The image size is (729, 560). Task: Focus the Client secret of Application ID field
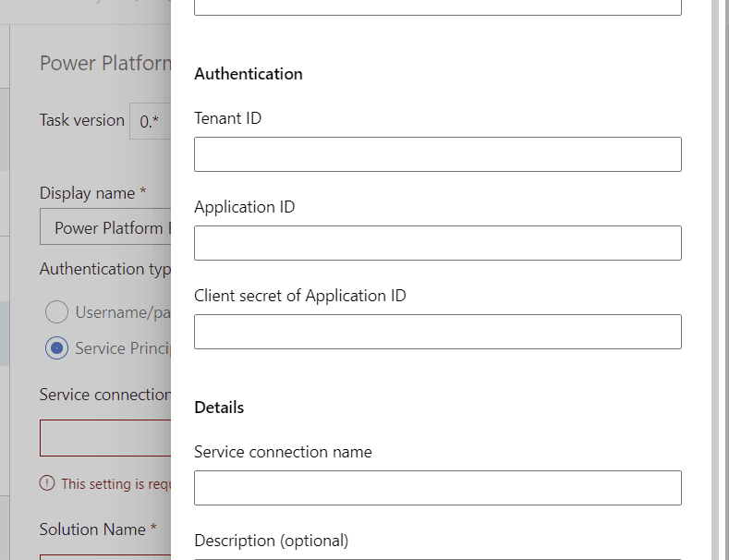coord(438,332)
